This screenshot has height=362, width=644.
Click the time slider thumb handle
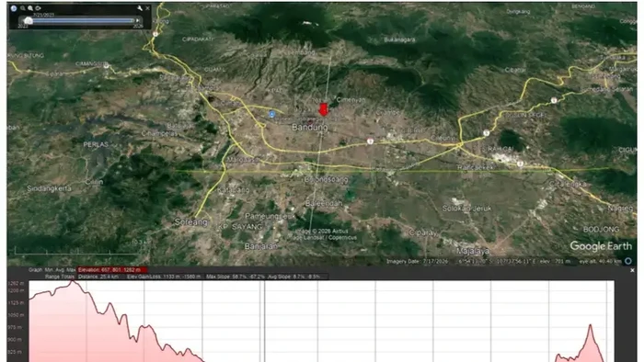(x=28, y=20)
